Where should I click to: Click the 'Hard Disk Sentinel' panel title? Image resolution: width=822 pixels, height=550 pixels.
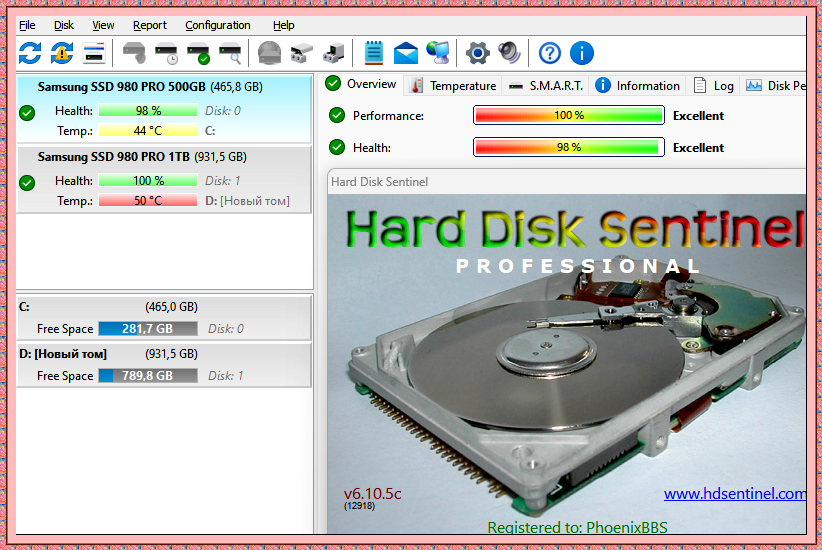(380, 182)
